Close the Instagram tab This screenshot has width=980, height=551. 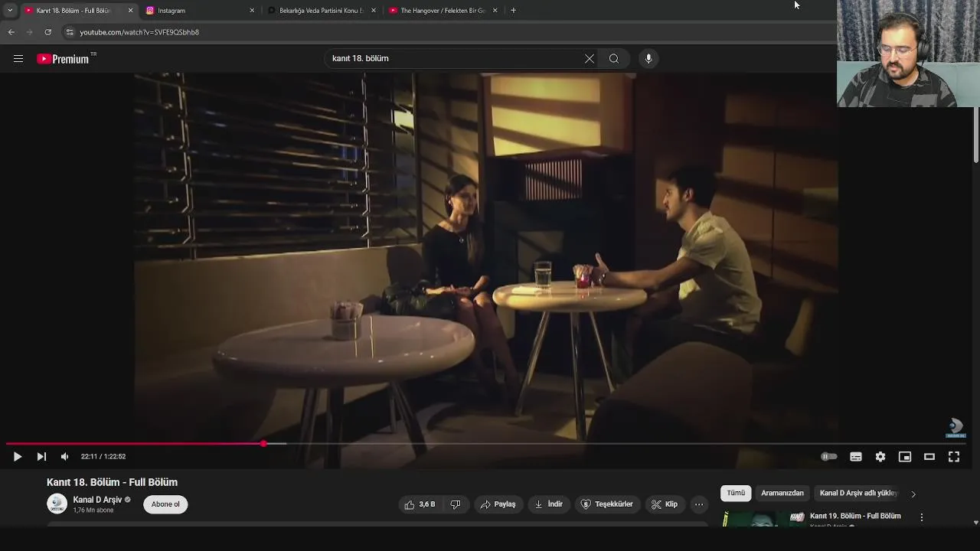tap(252, 11)
